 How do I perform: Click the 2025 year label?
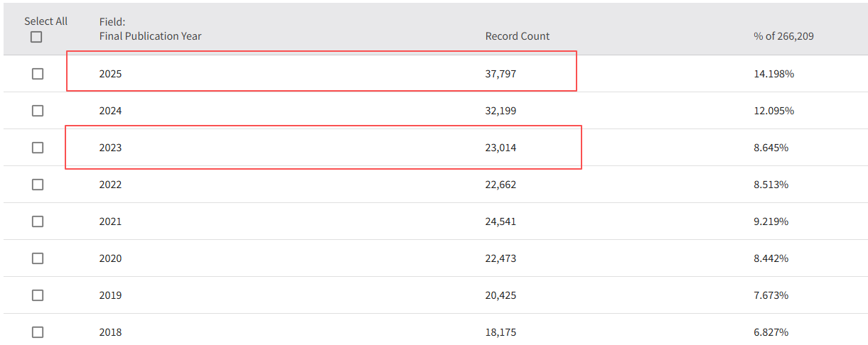pos(110,74)
